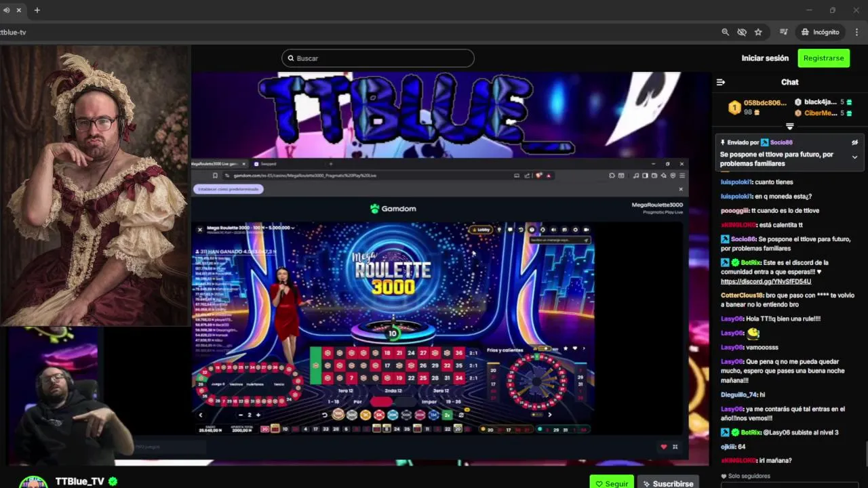Viewport: 868px width, 488px height.
Task: Click the CotterClous18 username in chat
Action: (x=742, y=296)
